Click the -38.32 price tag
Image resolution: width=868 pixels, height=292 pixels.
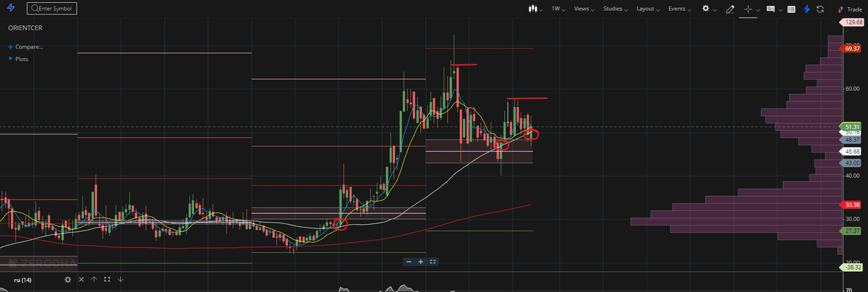[x=852, y=267]
